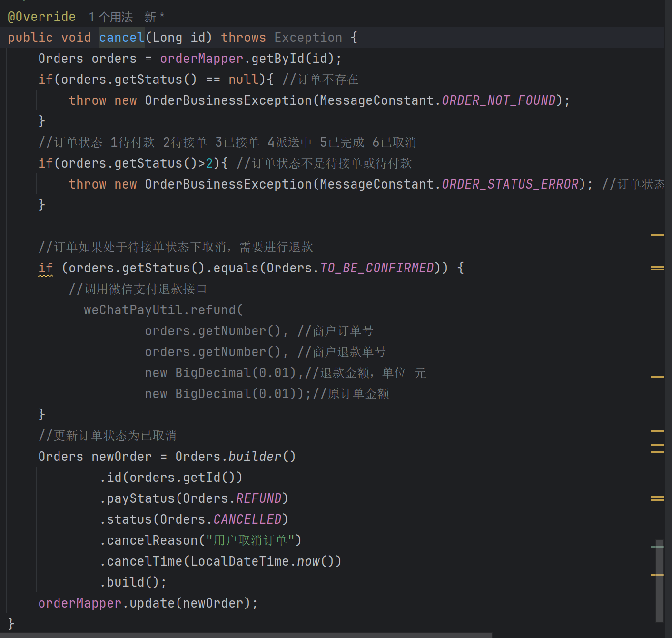Click the refund method call
Viewport: 672px width, 638px height.
pos(213,310)
